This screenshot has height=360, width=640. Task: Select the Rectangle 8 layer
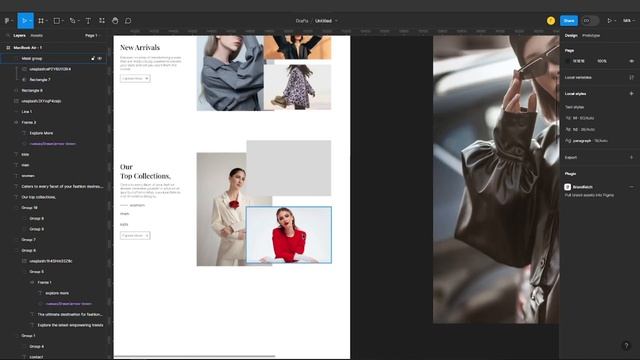tap(32, 90)
